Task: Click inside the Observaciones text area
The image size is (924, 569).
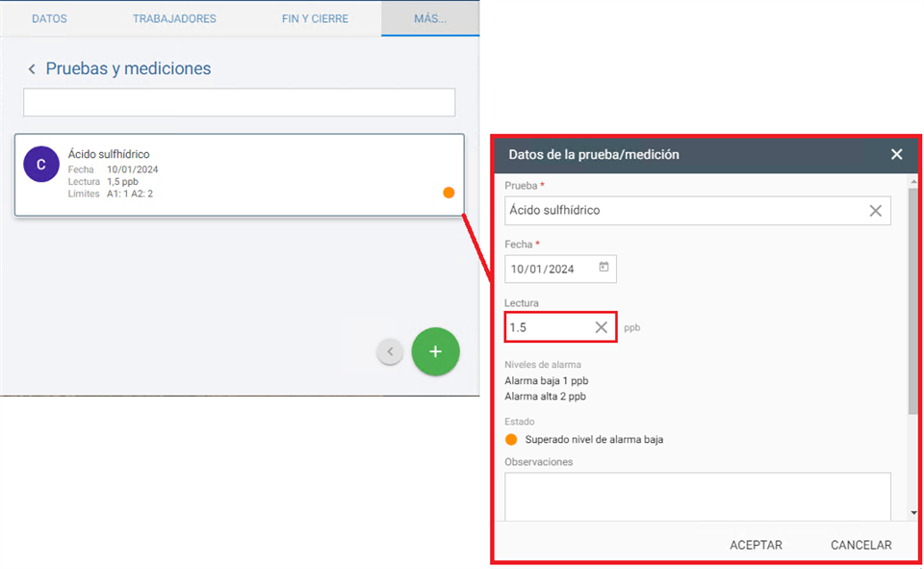Action: pos(697,496)
